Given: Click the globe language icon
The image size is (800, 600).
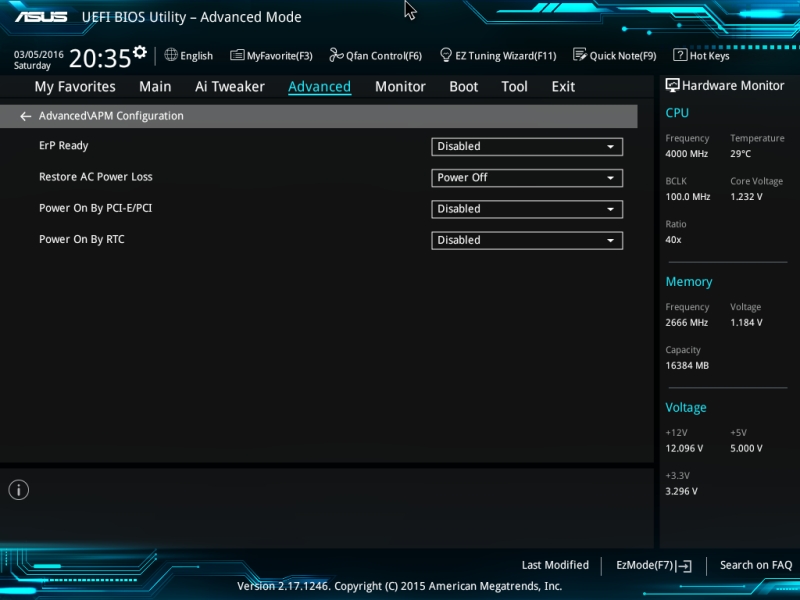Looking at the screenshot, I should pyautogui.click(x=171, y=55).
